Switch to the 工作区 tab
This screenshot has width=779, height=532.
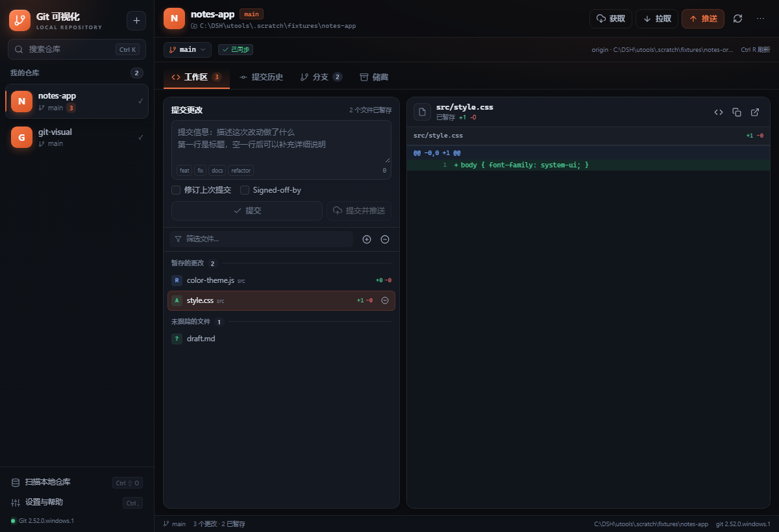[196, 77]
